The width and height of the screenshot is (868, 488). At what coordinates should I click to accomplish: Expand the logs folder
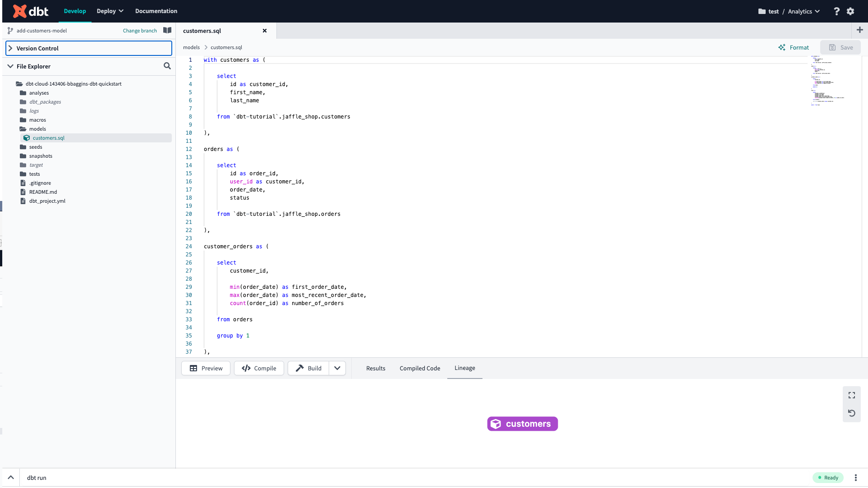click(30, 111)
